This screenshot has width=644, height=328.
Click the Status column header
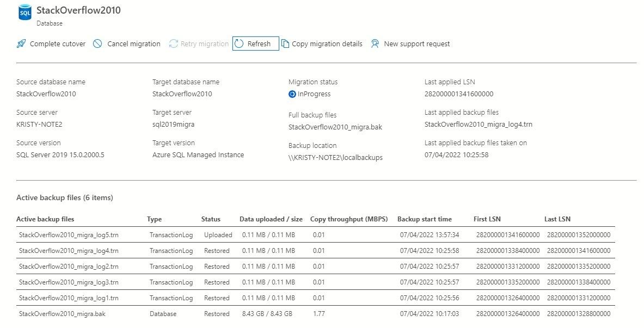point(211,219)
